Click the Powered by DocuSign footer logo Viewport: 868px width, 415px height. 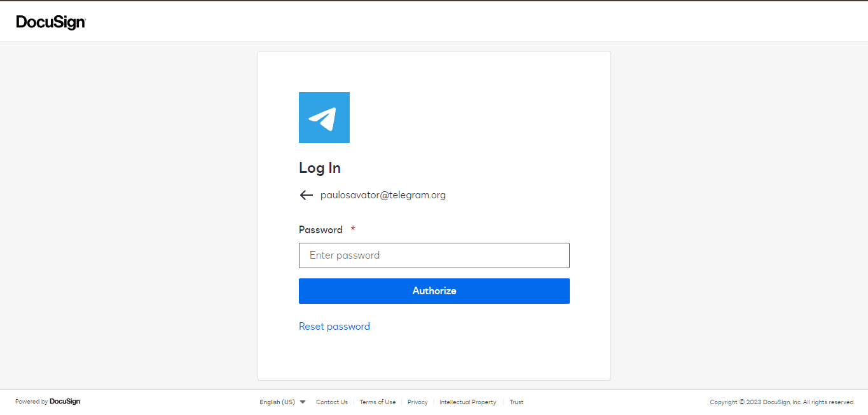48,402
